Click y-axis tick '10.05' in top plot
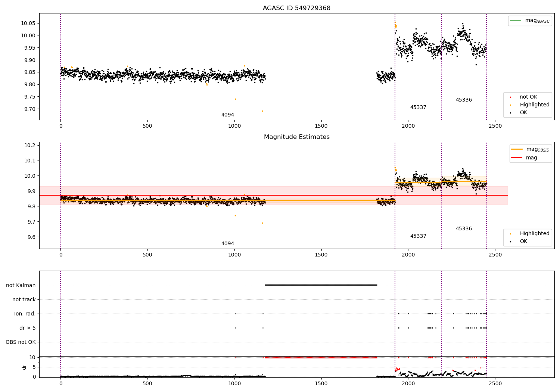Image resolution: width=560 pixels, height=392 pixels. tap(28, 24)
